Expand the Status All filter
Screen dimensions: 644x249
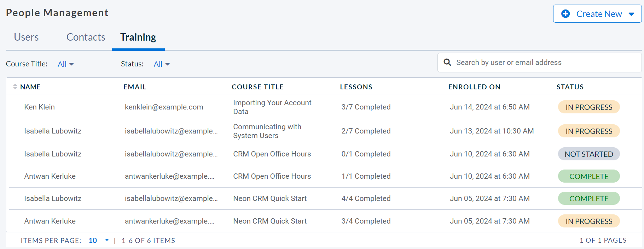(162, 64)
